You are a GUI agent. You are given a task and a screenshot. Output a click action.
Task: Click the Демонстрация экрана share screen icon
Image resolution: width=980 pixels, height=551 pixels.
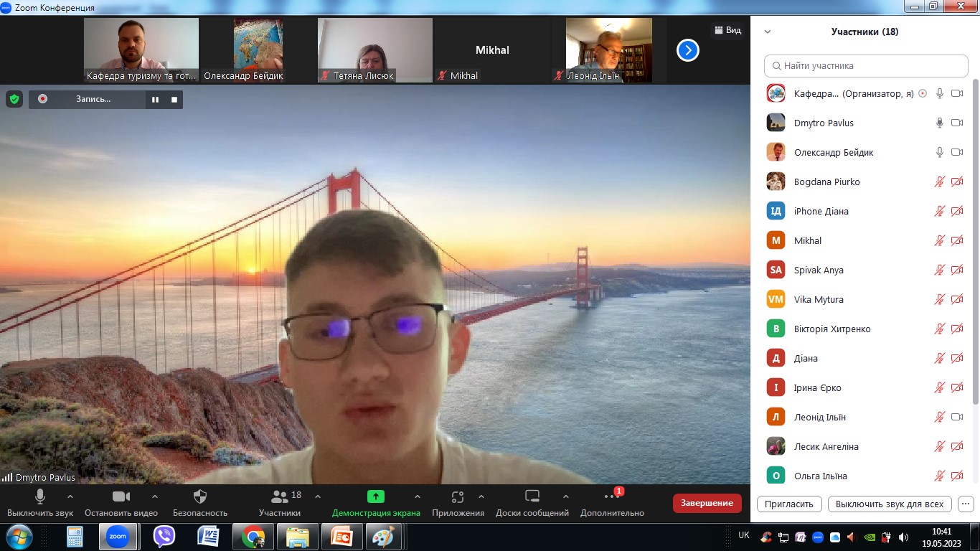375,496
